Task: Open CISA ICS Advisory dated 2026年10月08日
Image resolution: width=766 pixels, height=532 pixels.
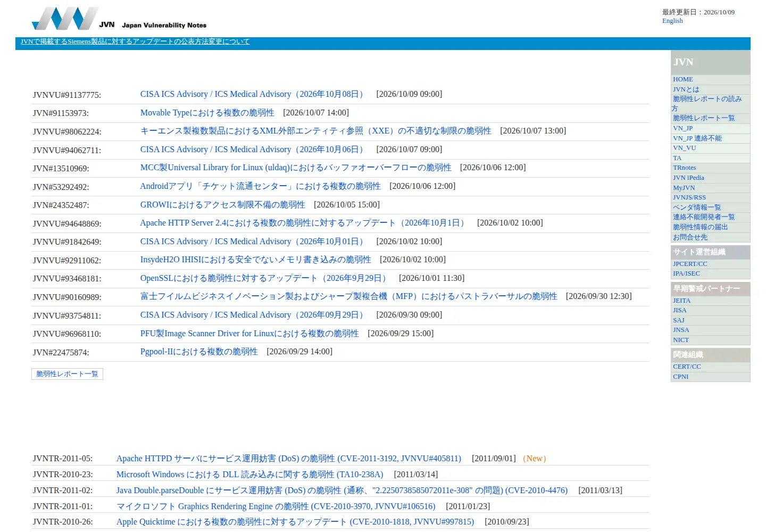Action: pos(254,94)
